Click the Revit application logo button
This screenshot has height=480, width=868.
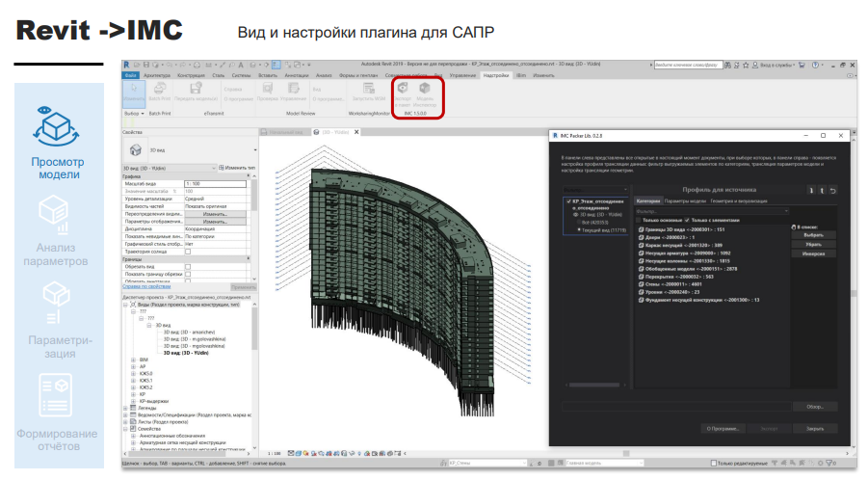click(x=127, y=65)
